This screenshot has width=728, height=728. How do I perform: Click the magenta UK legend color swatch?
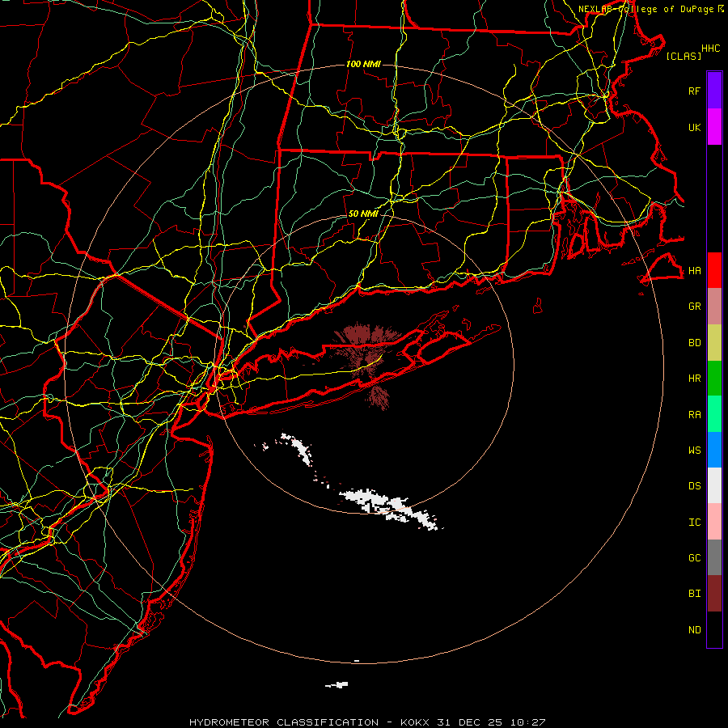tap(714, 127)
